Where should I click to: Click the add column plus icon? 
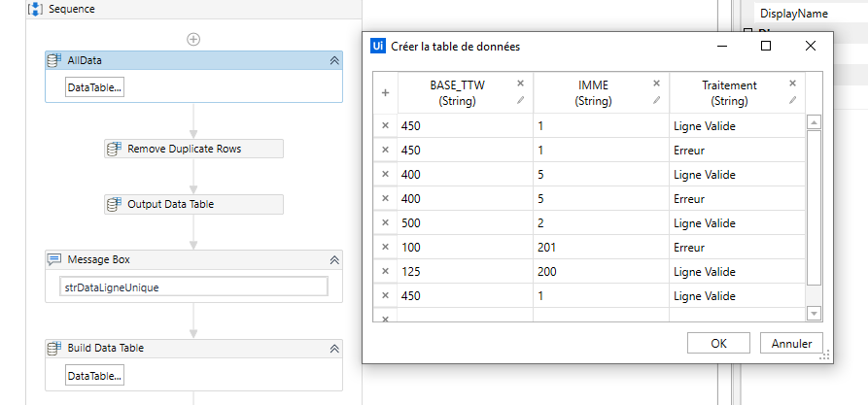pyautogui.click(x=385, y=93)
